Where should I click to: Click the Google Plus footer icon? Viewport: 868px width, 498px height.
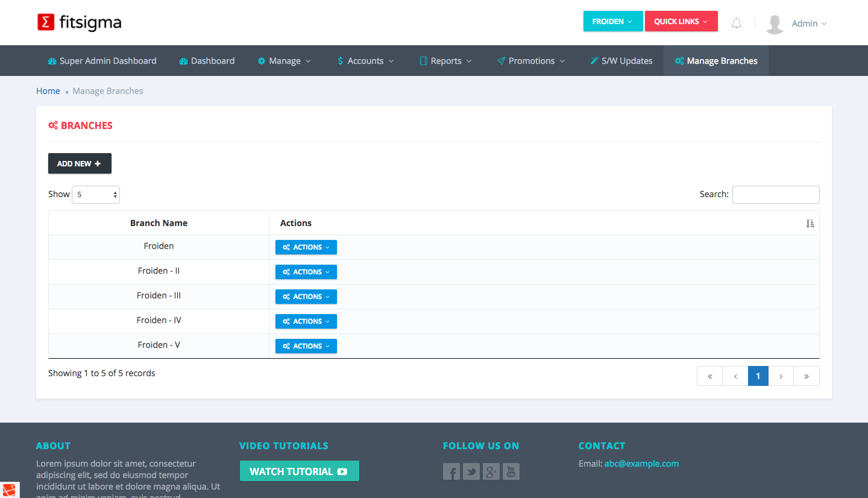(x=491, y=471)
